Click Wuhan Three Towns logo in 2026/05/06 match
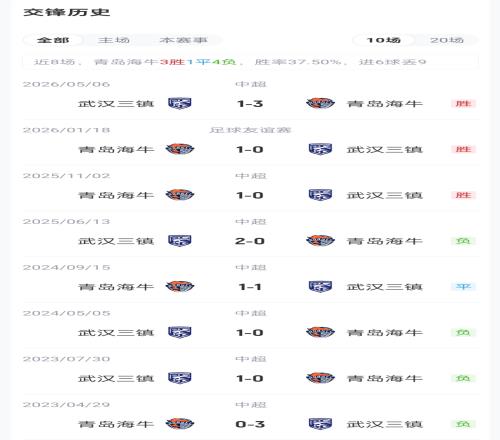The image size is (500, 440). click(x=180, y=103)
